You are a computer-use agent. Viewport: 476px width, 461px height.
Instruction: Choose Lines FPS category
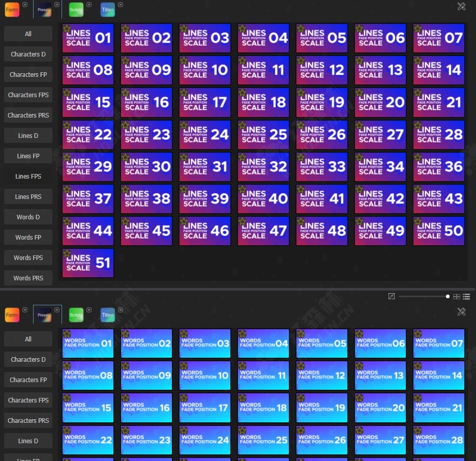pos(28,176)
